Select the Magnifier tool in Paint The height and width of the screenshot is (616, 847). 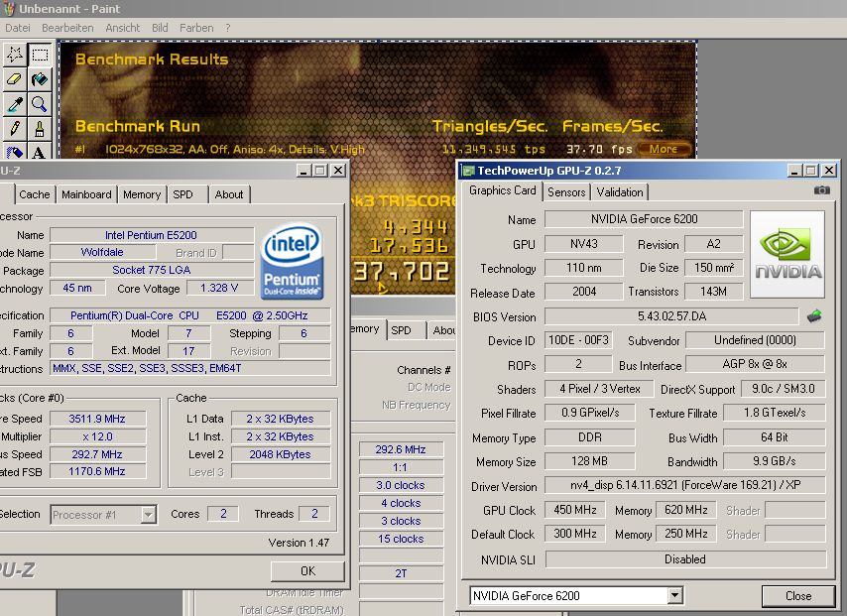pyautogui.click(x=40, y=104)
